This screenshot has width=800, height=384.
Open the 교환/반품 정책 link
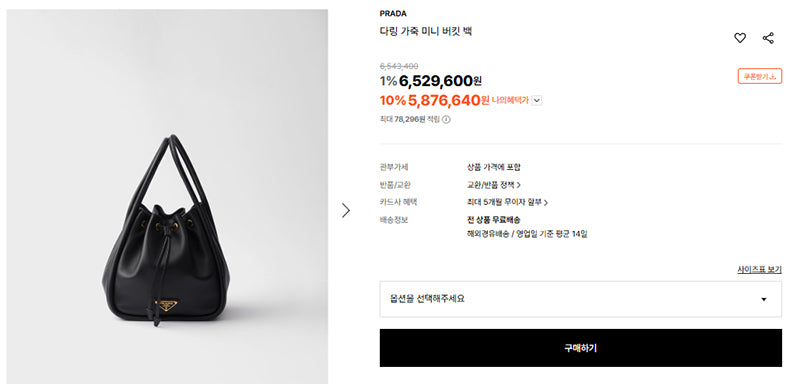coord(493,185)
